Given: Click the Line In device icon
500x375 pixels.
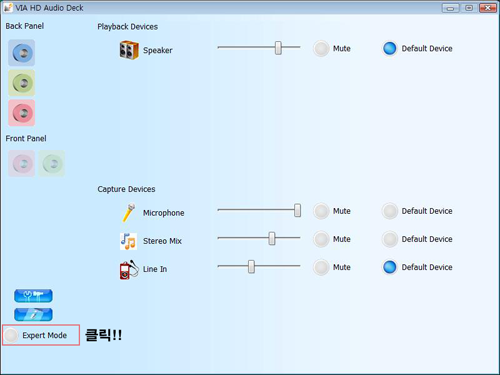Looking at the screenshot, I should pos(129,269).
